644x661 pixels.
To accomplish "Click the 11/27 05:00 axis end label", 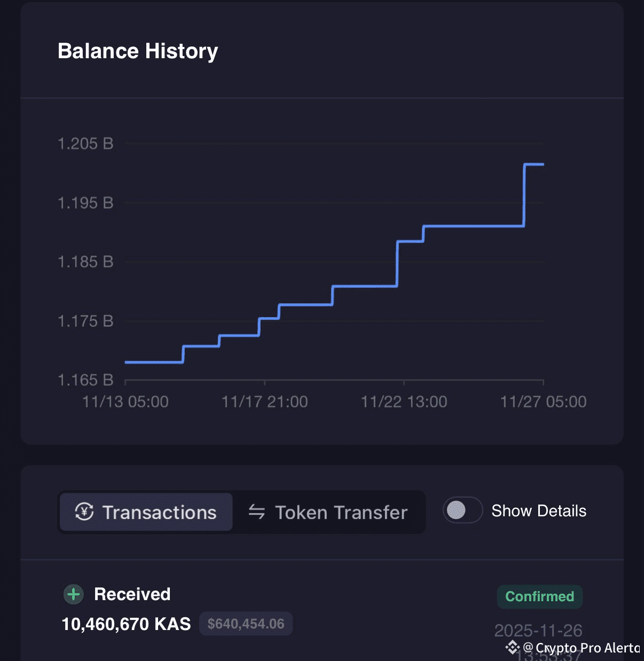I will click(x=543, y=402).
